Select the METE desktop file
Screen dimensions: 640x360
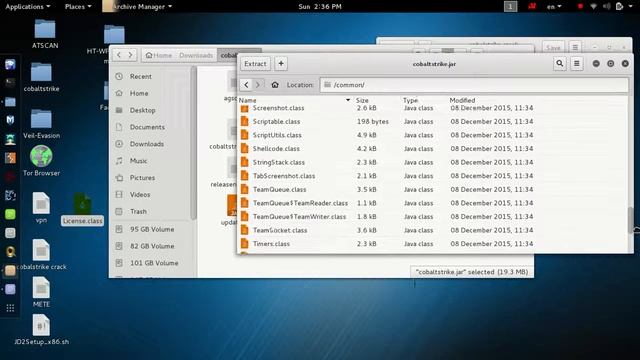pos(41,292)
